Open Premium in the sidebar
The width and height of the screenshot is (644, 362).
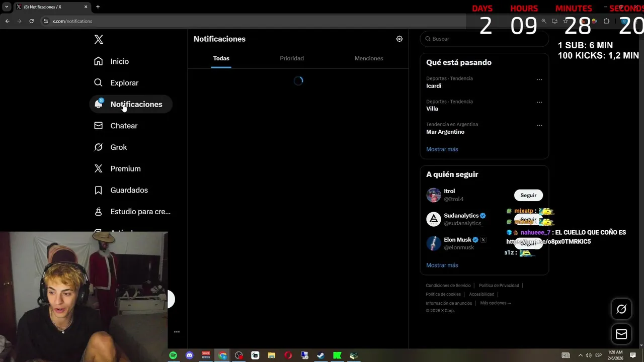click(x=117, y=169)
